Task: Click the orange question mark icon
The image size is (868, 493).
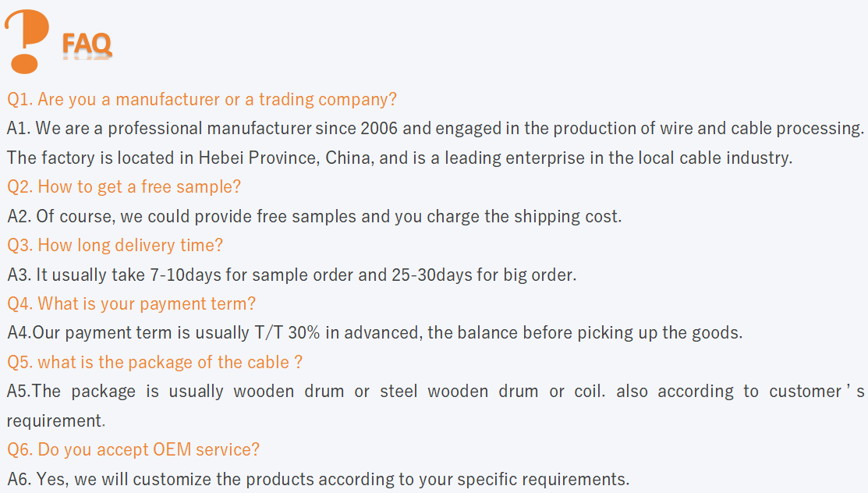Action: (x=25, y=41)
